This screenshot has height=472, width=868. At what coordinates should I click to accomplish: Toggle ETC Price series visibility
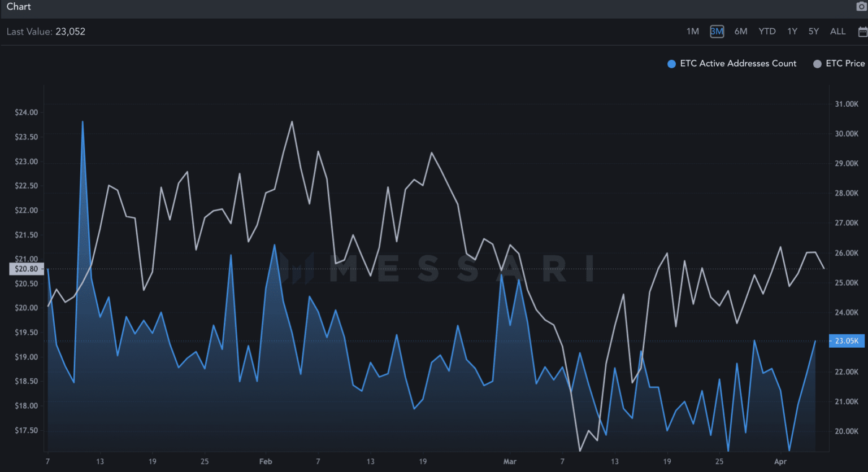tap(845, 64)
